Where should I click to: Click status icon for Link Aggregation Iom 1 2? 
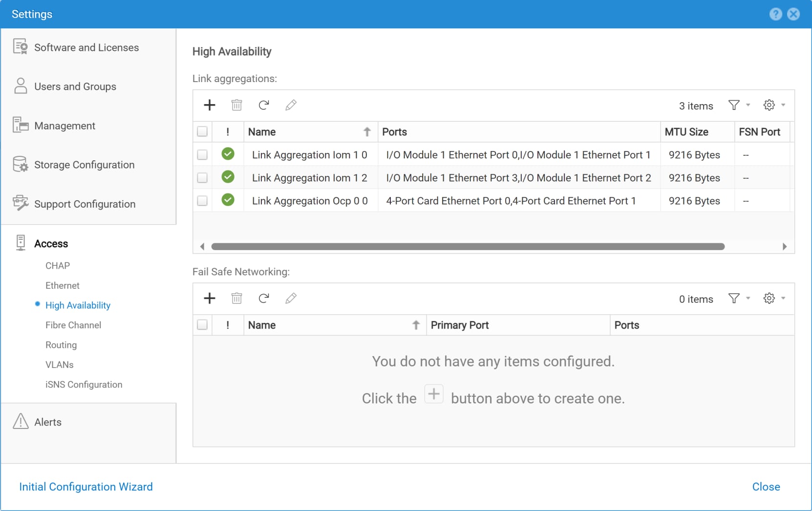(x=228, y=177)
